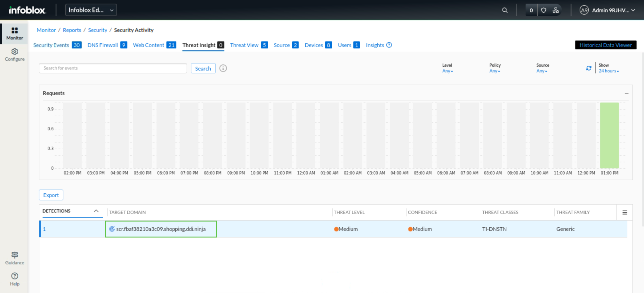This screenshot has width=644, height=293.
Task: Open the Level Any filter dropdown
Action: point(447,71)
